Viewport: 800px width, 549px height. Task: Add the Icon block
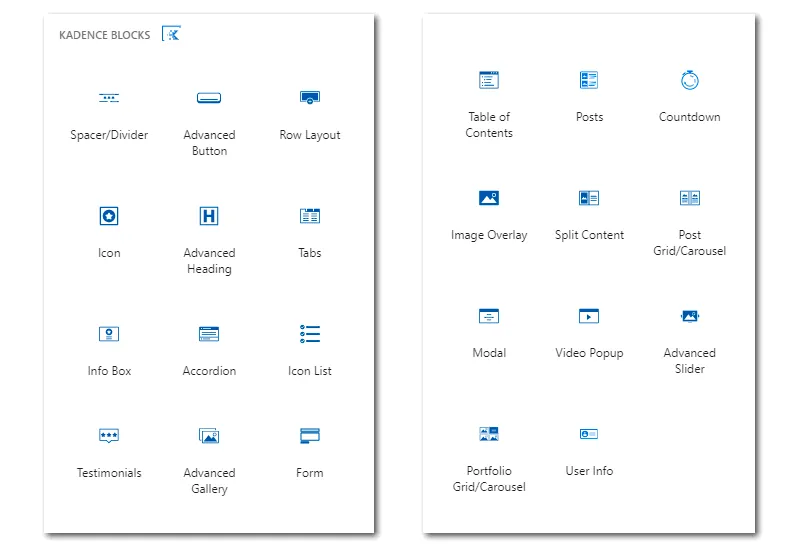109,216
